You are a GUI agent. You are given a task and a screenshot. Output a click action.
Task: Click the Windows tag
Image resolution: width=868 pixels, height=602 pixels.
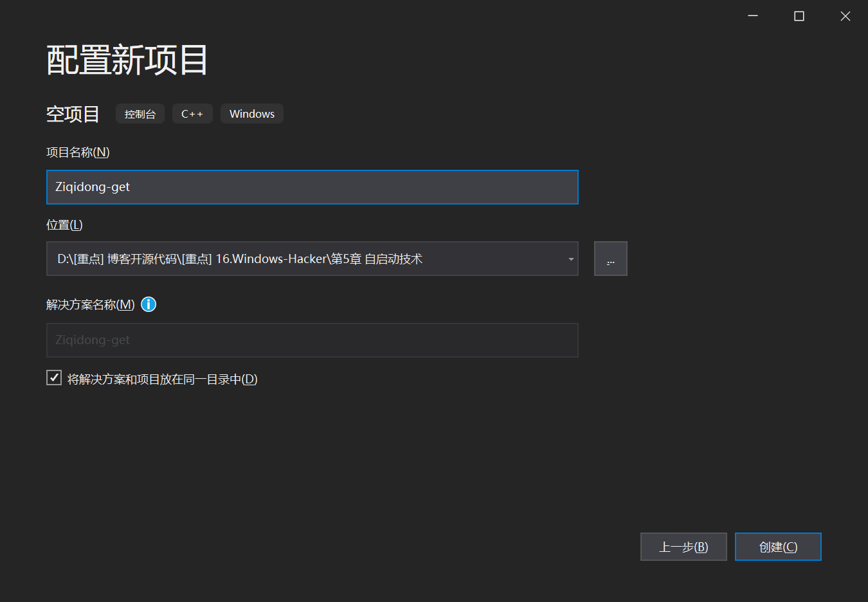[x=252, y=114]
